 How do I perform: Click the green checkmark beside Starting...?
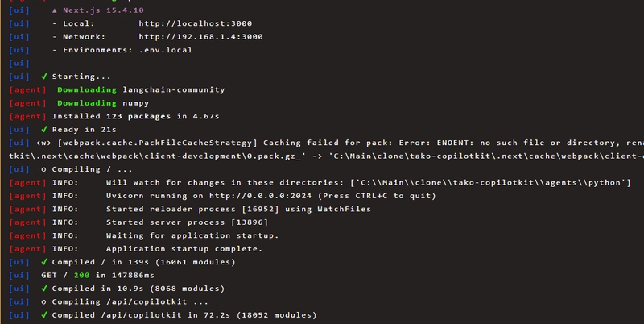43,77
